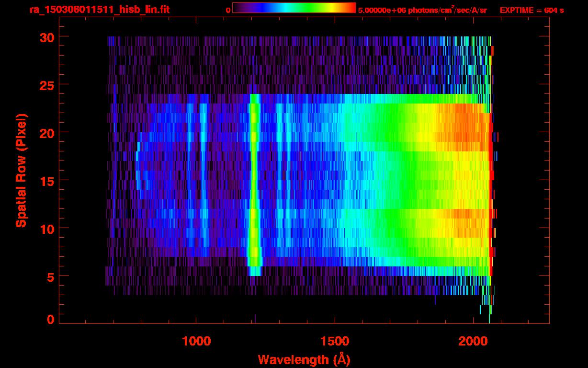Click the EXPTIME = 604 s label
The image size is (588, 368).
pos(531,10)
